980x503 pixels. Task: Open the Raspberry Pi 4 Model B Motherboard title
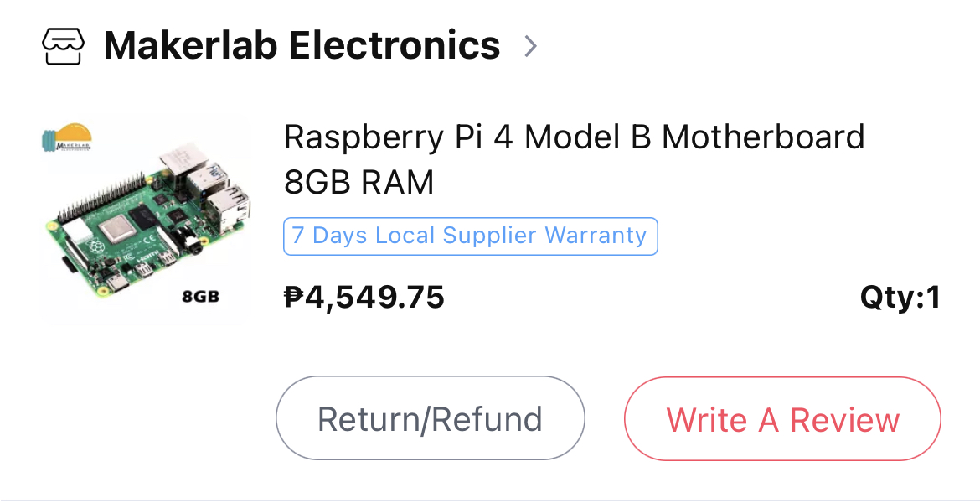click(x=574, y=137)
